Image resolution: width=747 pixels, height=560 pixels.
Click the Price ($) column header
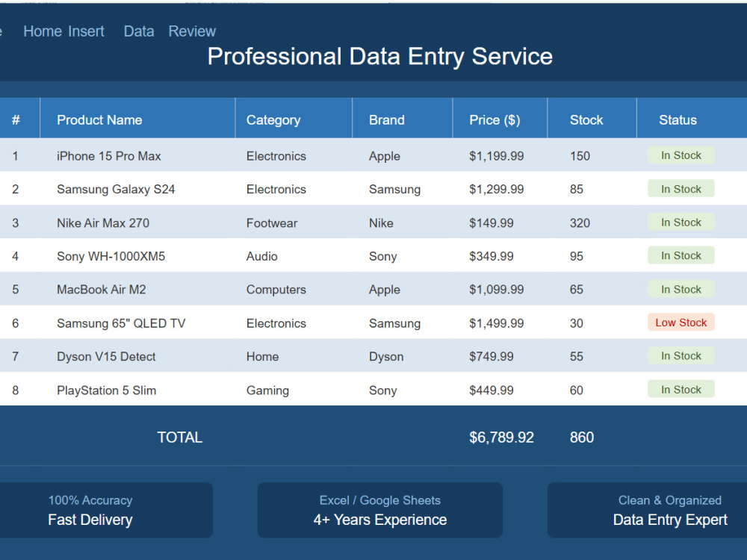click(500, 119)
